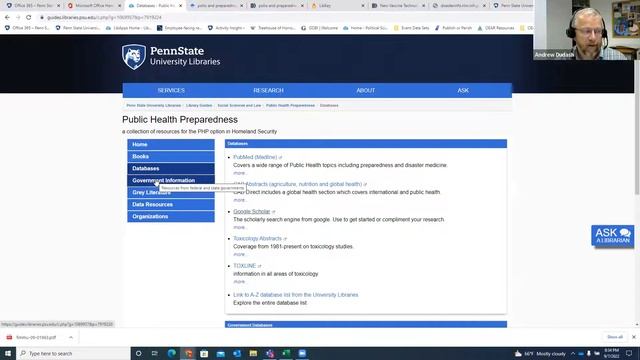Viewport: 640px width, 360px height.
Task: Close the Office 365 browser tab
Action: (x=58, y=6)
